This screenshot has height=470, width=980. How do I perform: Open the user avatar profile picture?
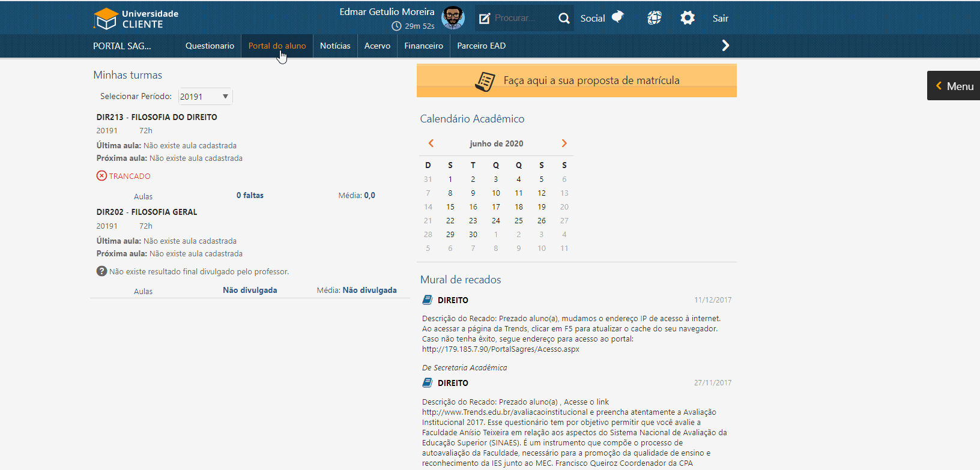453,18
